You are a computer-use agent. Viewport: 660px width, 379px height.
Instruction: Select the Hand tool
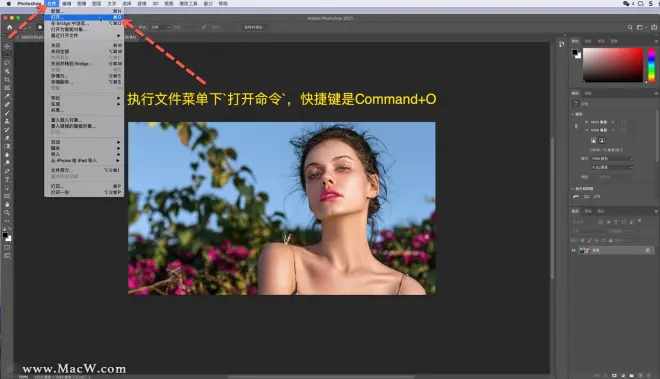pyautogui.click(x=7, y=205)
